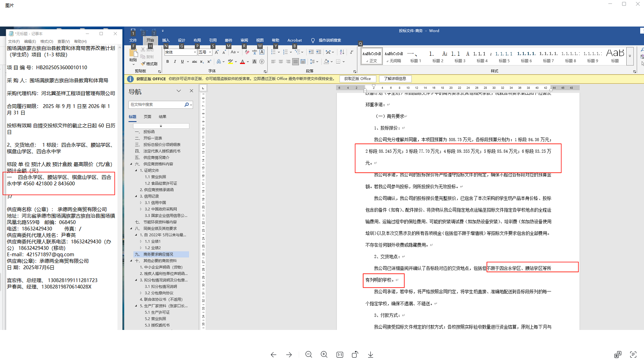Collapse the 六、供应商资格内容 heading in navigation
644x363 pixels.
(131, 164)
